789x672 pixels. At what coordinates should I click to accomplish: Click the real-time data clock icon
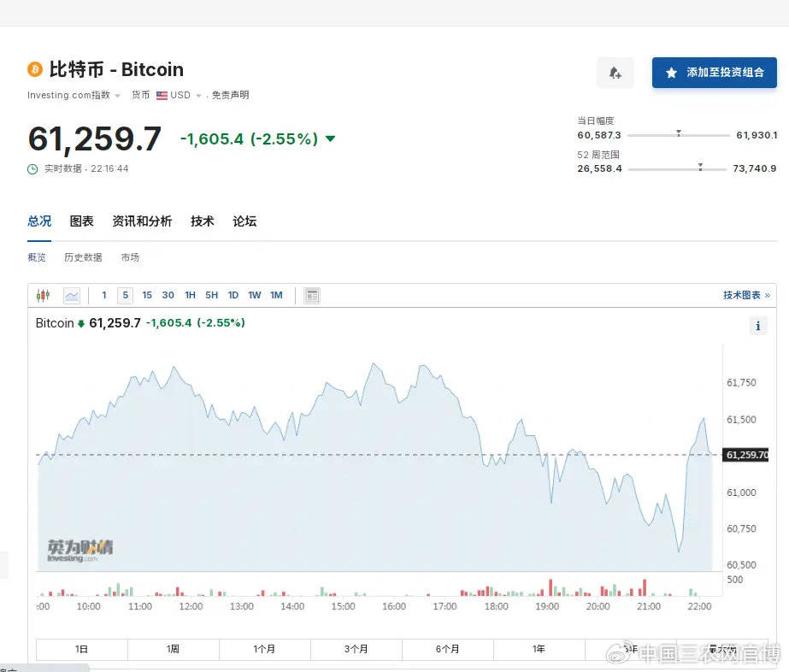33,169
